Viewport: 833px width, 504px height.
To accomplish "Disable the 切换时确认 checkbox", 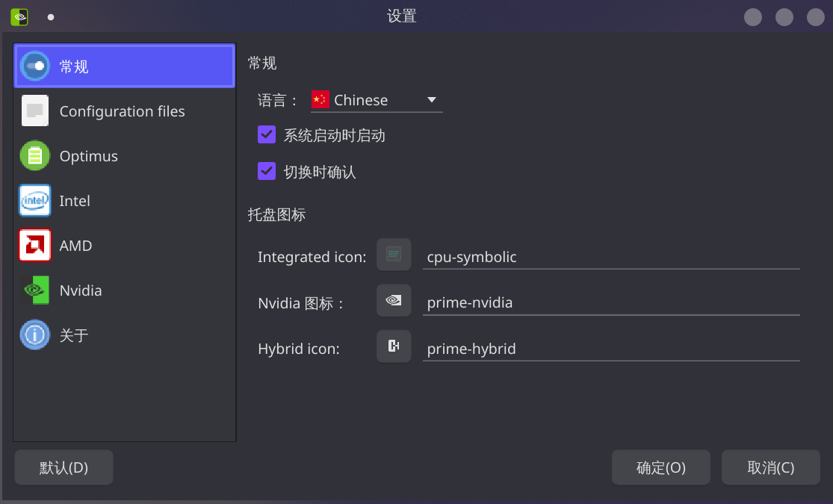I will point(267,171).
